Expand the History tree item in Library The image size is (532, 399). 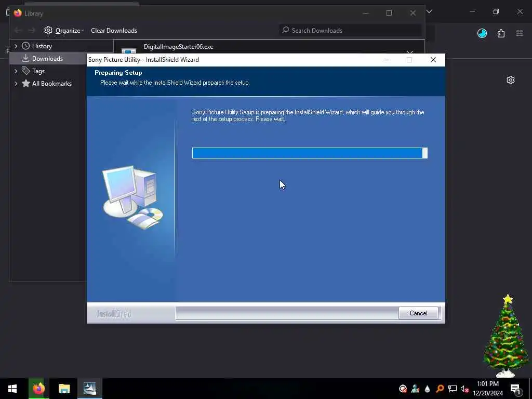coord(16,46)
